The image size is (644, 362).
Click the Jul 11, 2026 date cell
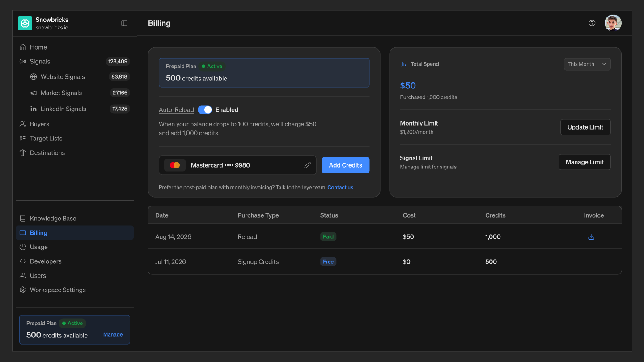pyautogui.click(x=170, y=262)
